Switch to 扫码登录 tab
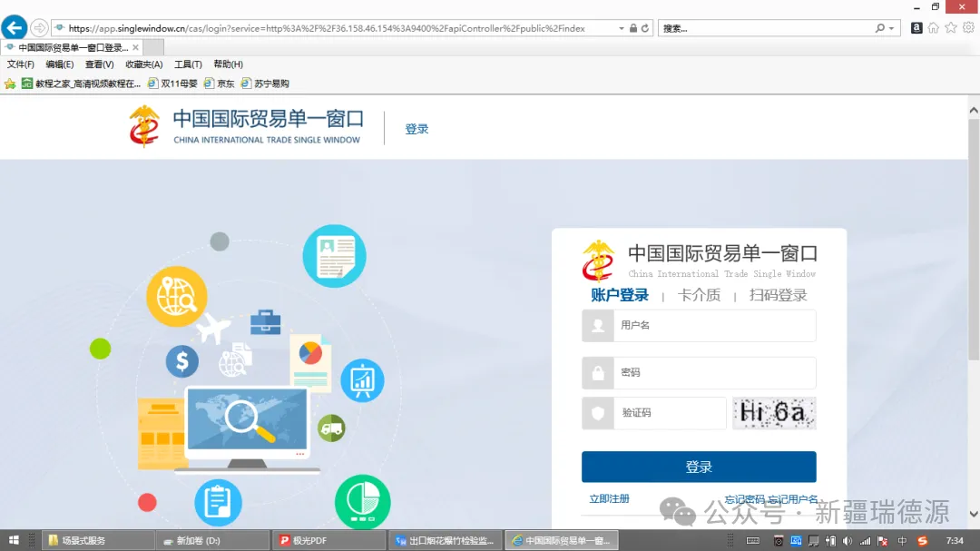Viewport: 980px width, 551px height. coord(779,295)
